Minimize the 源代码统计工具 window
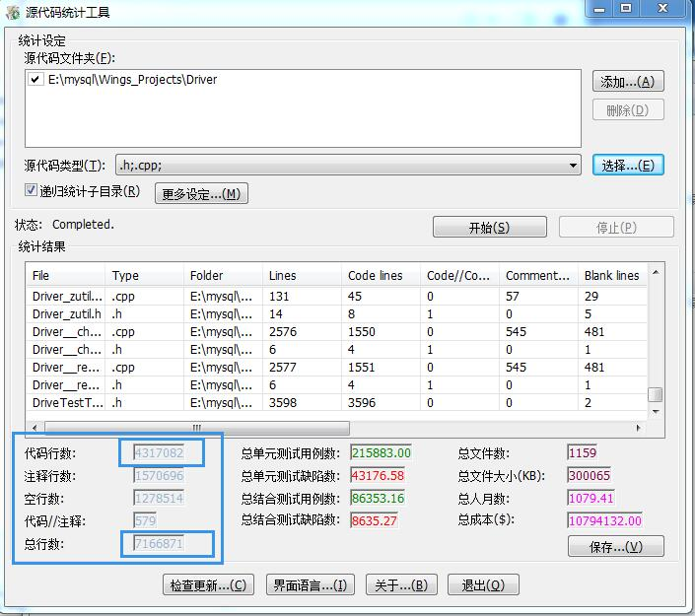The width and height of the screenshot is (695, 616). coord(599,9)
